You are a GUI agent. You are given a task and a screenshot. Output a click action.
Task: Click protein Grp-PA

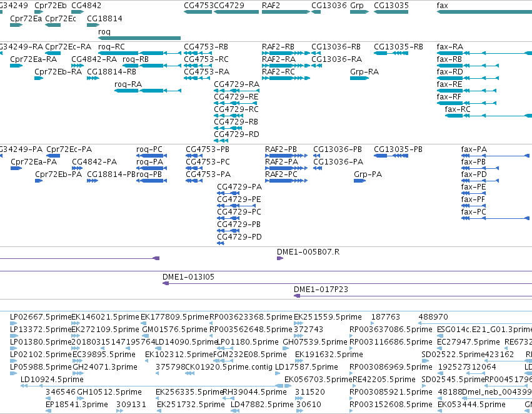click(359, 181)
